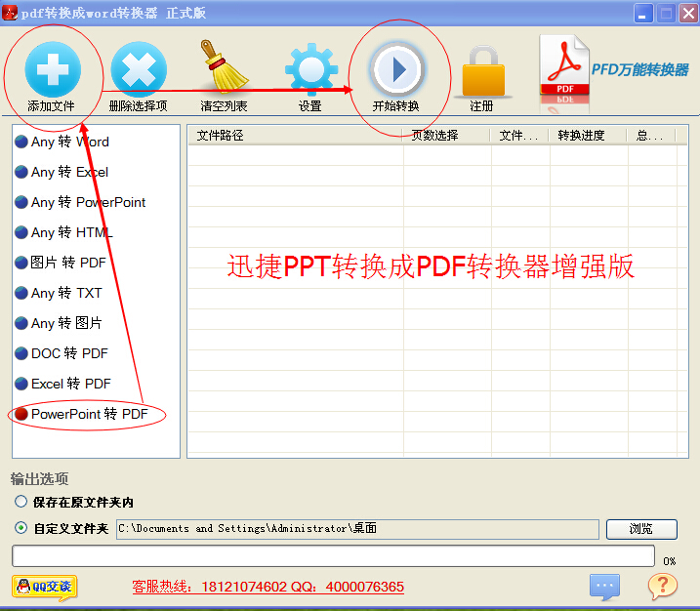Select the Any 转 TXT mode

coord(59,293)
